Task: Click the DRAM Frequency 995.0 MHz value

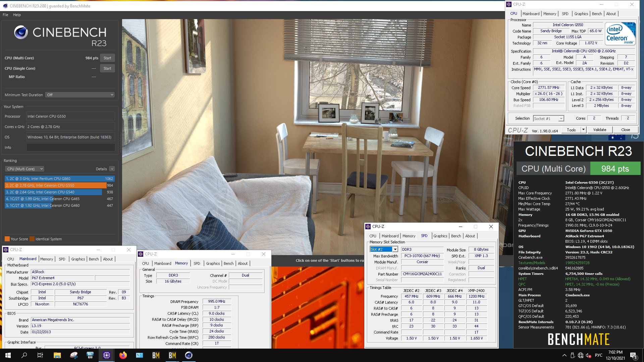Action: [216, 301]
